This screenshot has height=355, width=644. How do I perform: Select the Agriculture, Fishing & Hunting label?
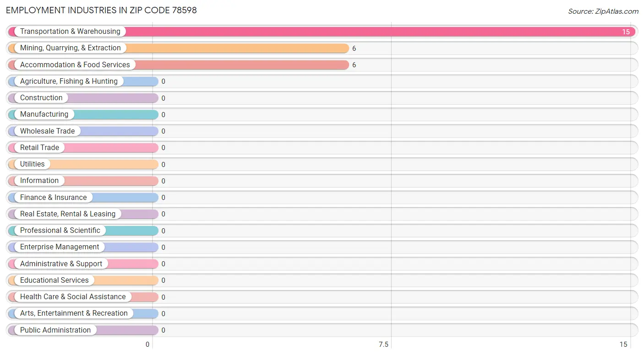tap(69, 81)
